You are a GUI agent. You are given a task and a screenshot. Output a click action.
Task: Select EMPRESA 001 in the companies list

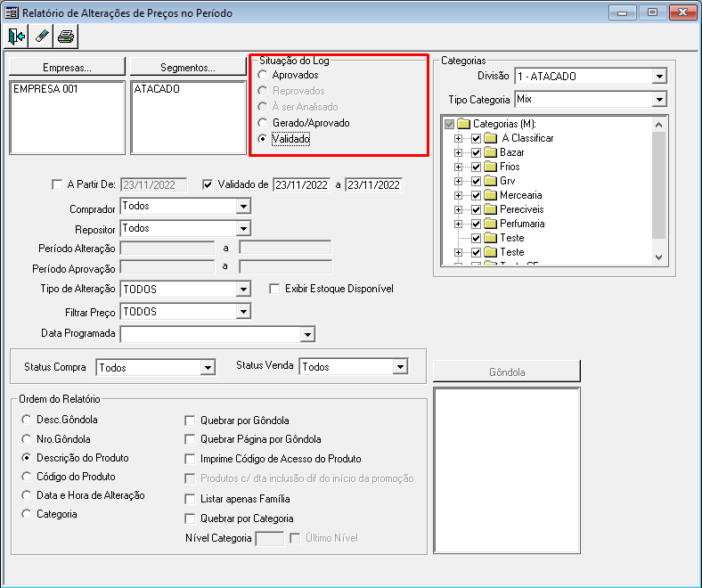(45, 89)
